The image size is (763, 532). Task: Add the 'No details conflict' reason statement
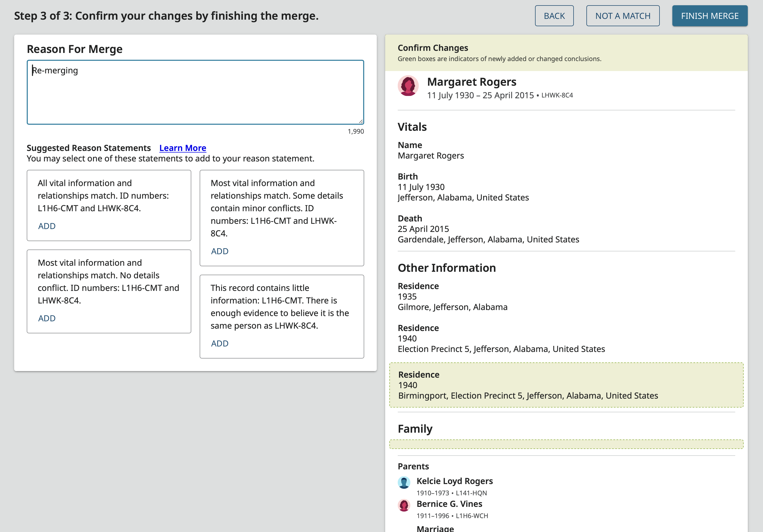point(47,318)
